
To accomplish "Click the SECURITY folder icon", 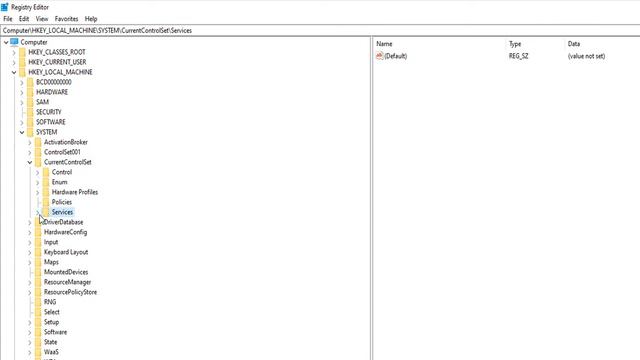I will 30,112.
